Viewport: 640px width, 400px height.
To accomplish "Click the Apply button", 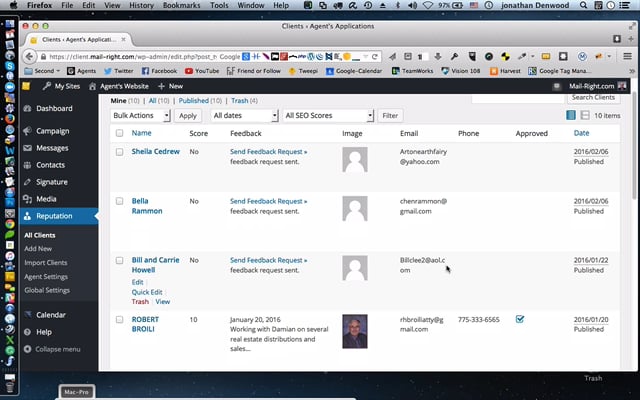I will click(188, 116).
